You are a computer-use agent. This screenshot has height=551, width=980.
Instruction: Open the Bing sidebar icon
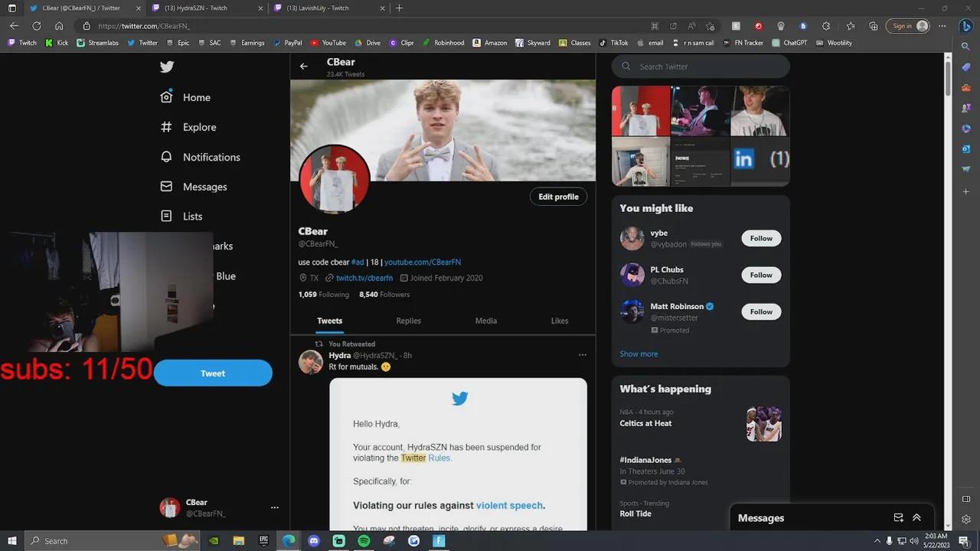(966, 25)
